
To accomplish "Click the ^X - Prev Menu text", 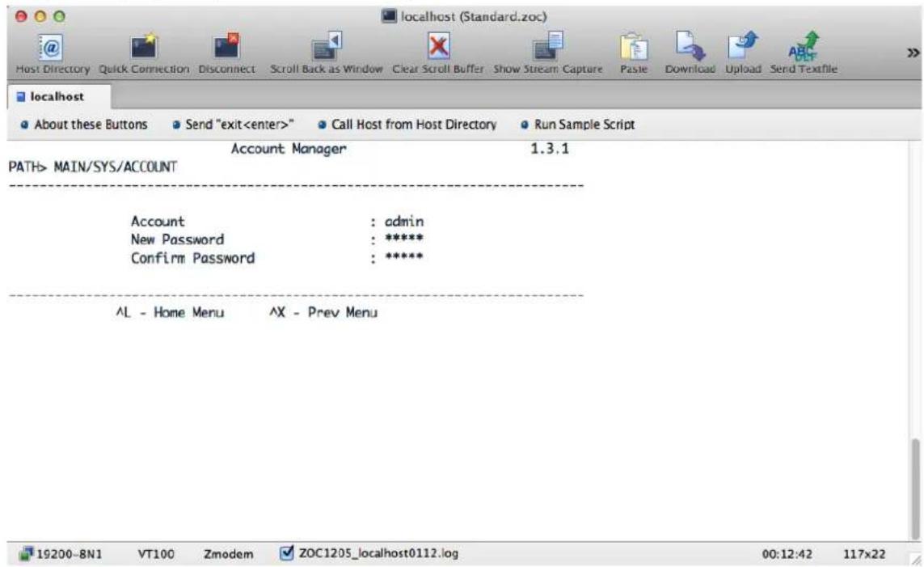I will tap(323, 312).
